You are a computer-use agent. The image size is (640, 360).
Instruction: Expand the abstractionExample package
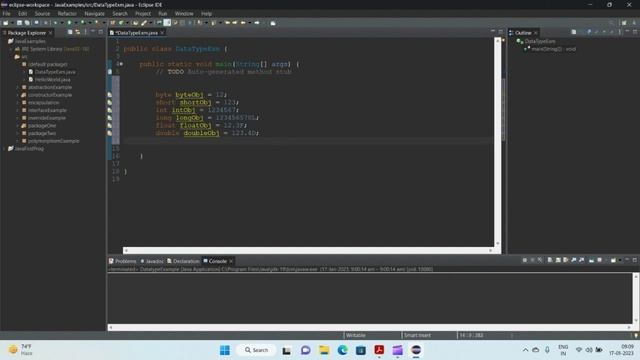pyautogui.click(x=18, y=87)
